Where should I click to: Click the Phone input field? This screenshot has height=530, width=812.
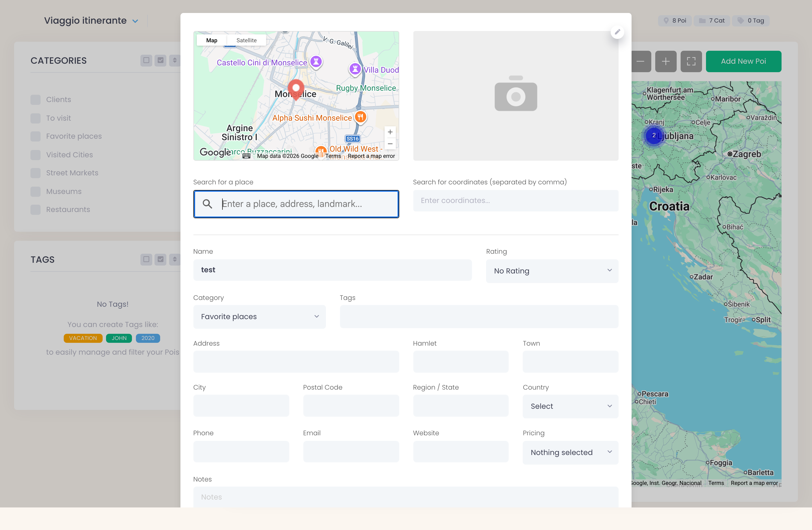[x=241, y=452]
